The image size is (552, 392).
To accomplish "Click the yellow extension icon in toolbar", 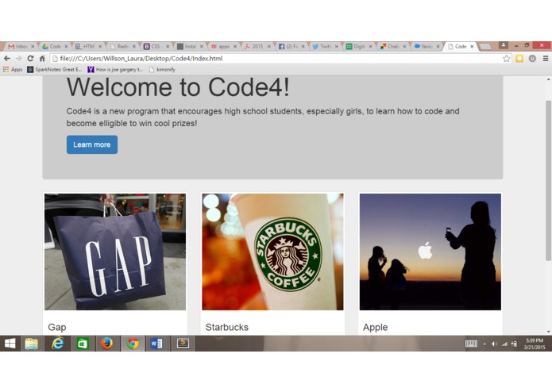I will point(519,59).
